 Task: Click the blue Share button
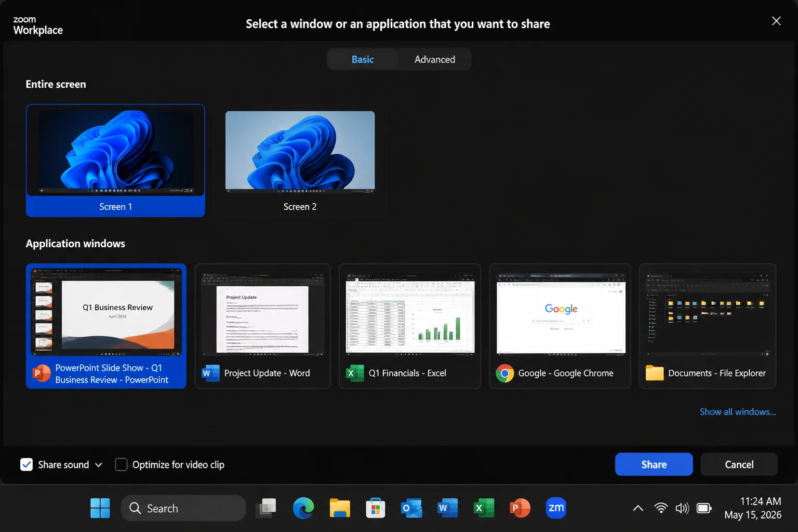pos(654,464)
